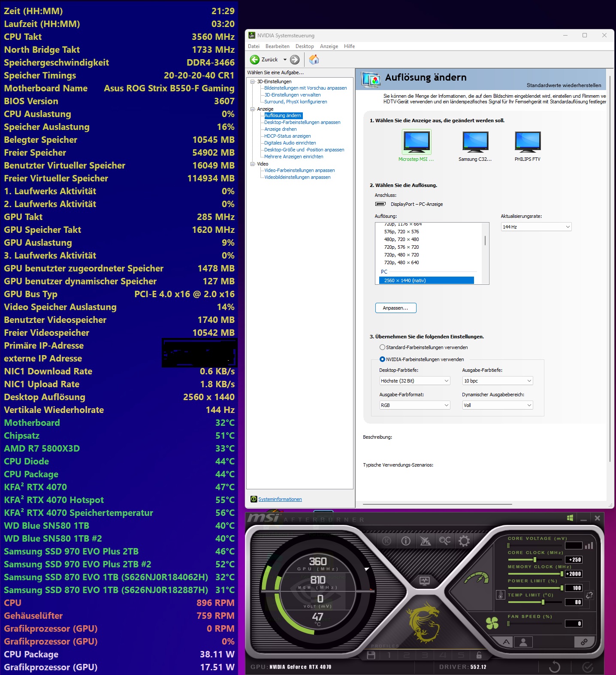Click the Afterburner user-defined fan profile icon
616x675 pixels.
pos(523,642)
